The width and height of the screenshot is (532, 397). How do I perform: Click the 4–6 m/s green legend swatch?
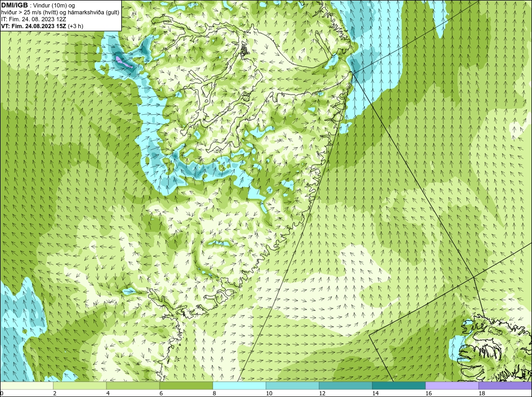click(x=133, y=385)
